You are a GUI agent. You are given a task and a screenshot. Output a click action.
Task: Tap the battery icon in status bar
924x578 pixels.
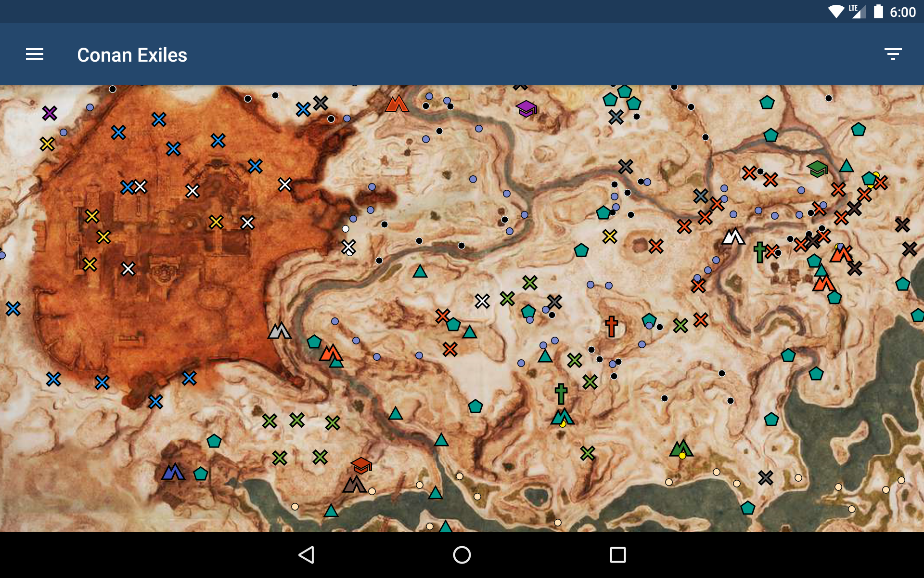point(878,12)
